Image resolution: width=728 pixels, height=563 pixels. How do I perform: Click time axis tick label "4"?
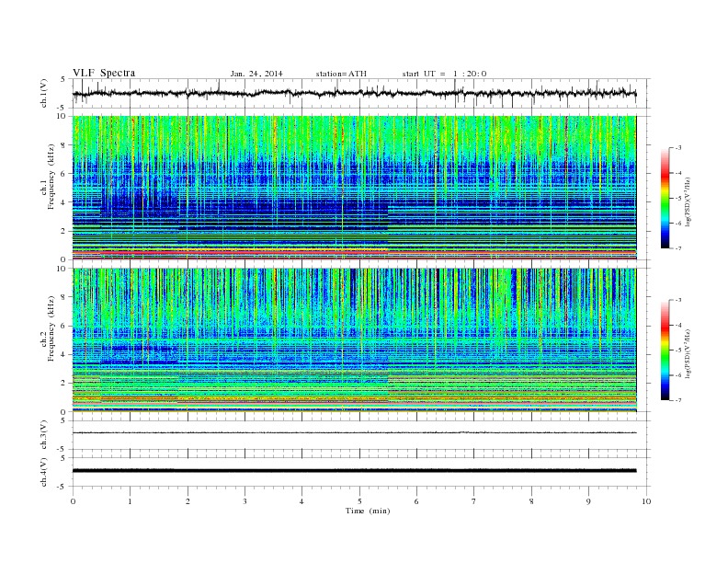point(301,501)
